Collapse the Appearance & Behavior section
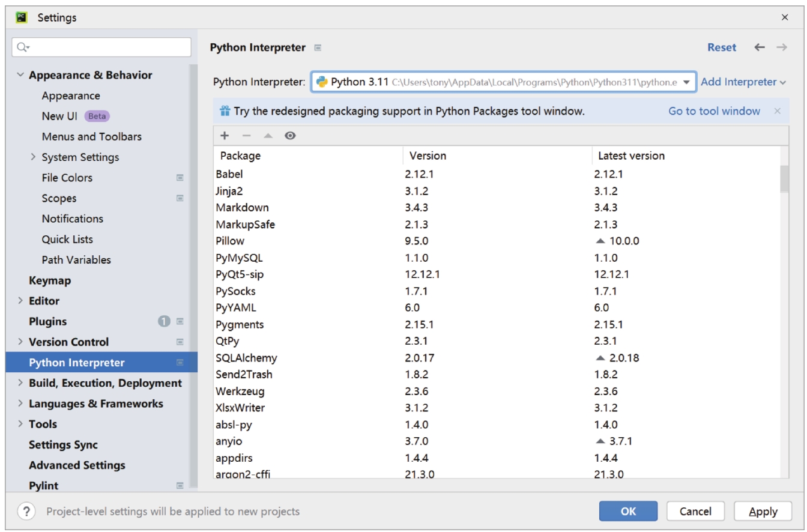Viewport: 807px width, 532px height. tap(20, 75)
